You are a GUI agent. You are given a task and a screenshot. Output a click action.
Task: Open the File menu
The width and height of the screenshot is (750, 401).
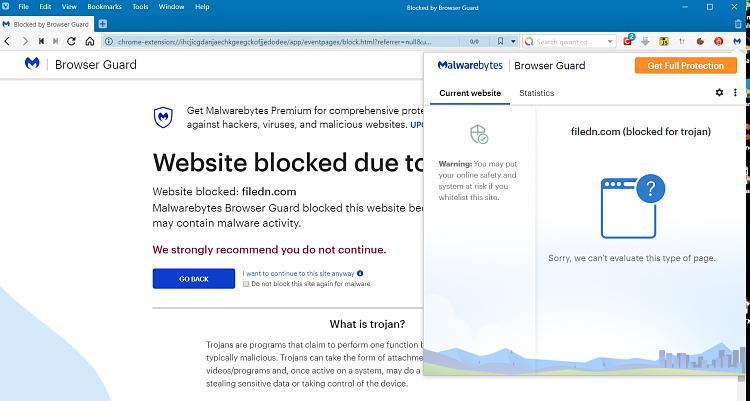[x=23, y=7]
